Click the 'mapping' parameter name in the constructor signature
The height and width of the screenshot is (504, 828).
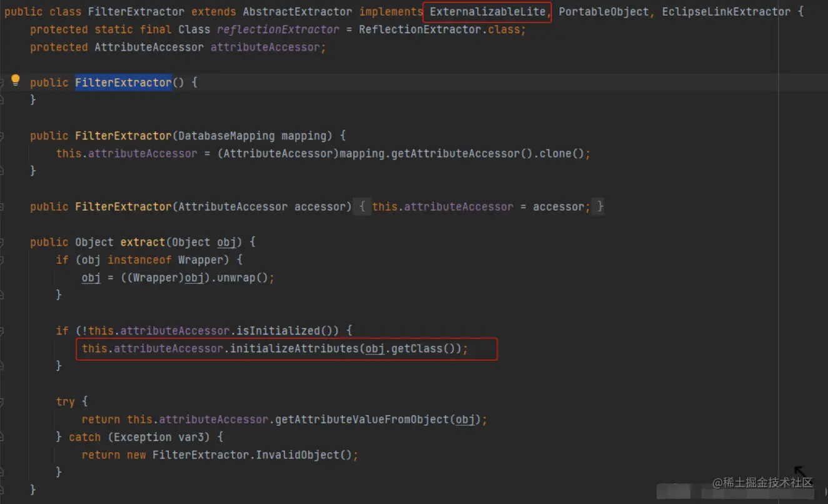pyautogui.click(x=303, y=136)
